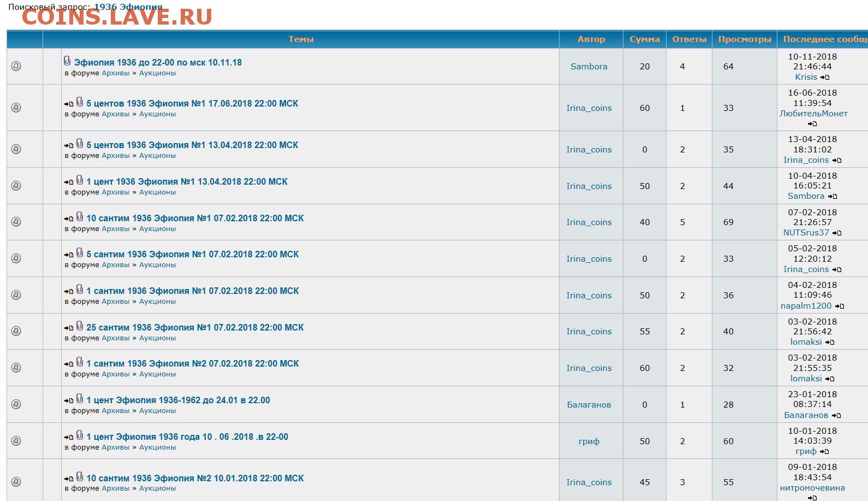Open thread '5 центов 1936 Эфиопия №1 13.04.2018 22:00 МСК'
The width and height of the screenshot is (868, 501).
click(192, 145)
